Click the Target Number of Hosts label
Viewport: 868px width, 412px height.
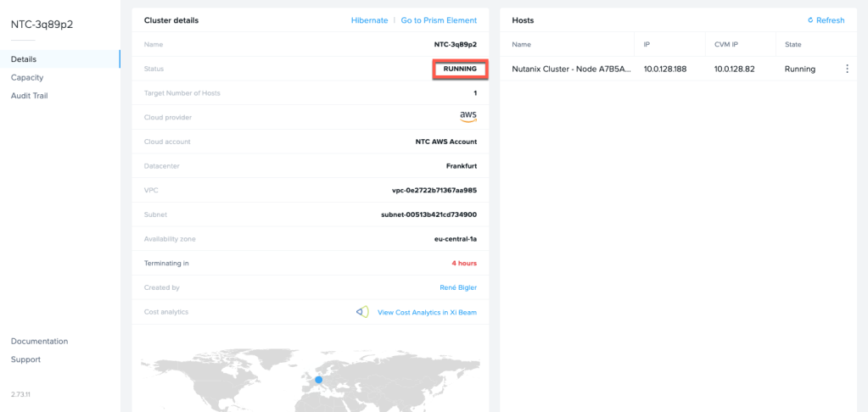click(x=182, y=93)
